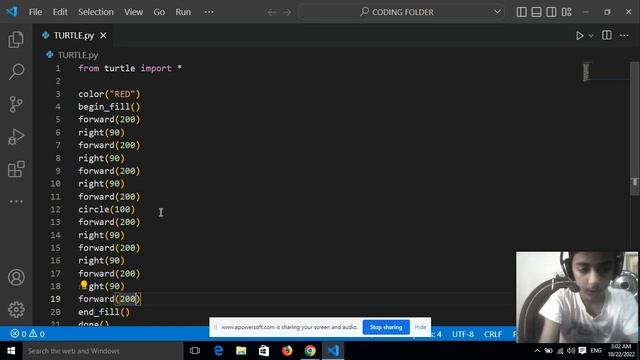Open the Action Center notifications icon
Image resolution: width=640 pixels, height=360 pixels.
click(582, 351)
